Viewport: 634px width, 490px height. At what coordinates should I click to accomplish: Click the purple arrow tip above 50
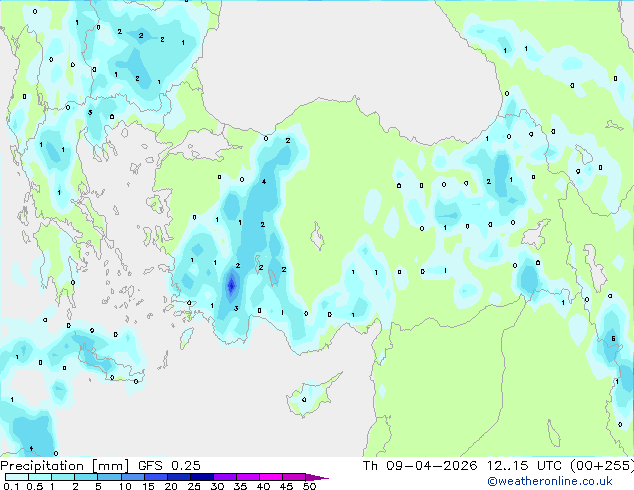pos(317,477)
